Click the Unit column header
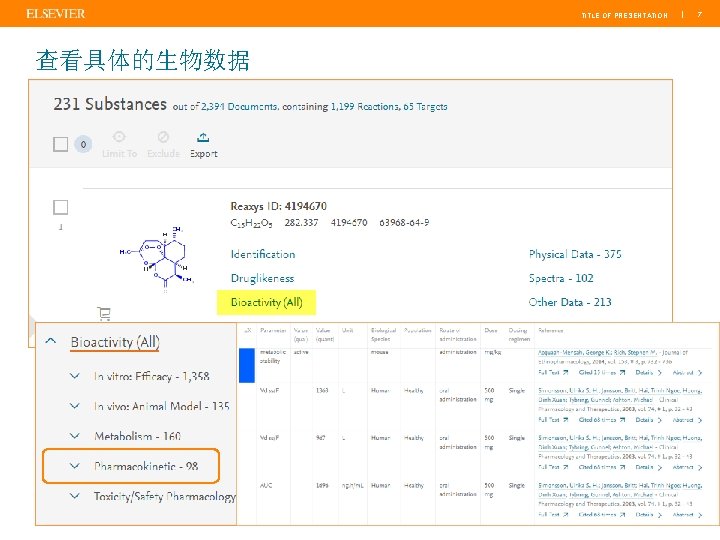Viewport: 720px width, 540px height. coord(347,330)
